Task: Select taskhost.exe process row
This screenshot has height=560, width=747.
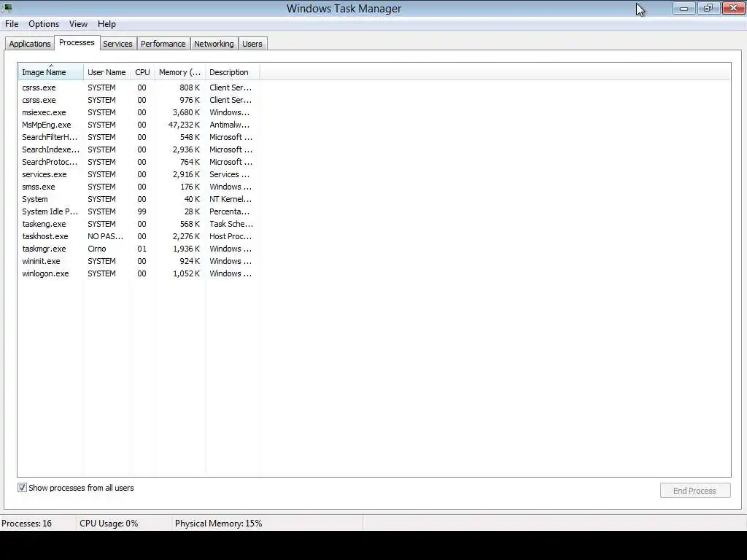Action: pos(138,236)
